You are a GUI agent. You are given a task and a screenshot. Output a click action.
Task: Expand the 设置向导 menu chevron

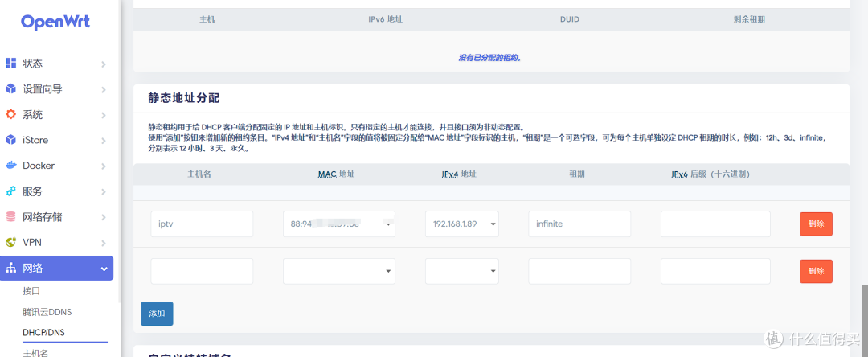point(104,90)
